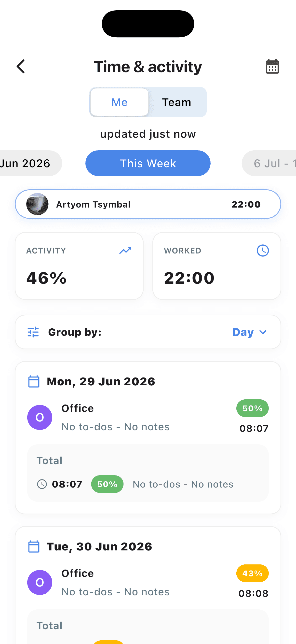Tap 'No to-dos - No notes' under Tuesday's Office
The height and width of the screenshot is (644, 296).
click(x=116, y=592)
